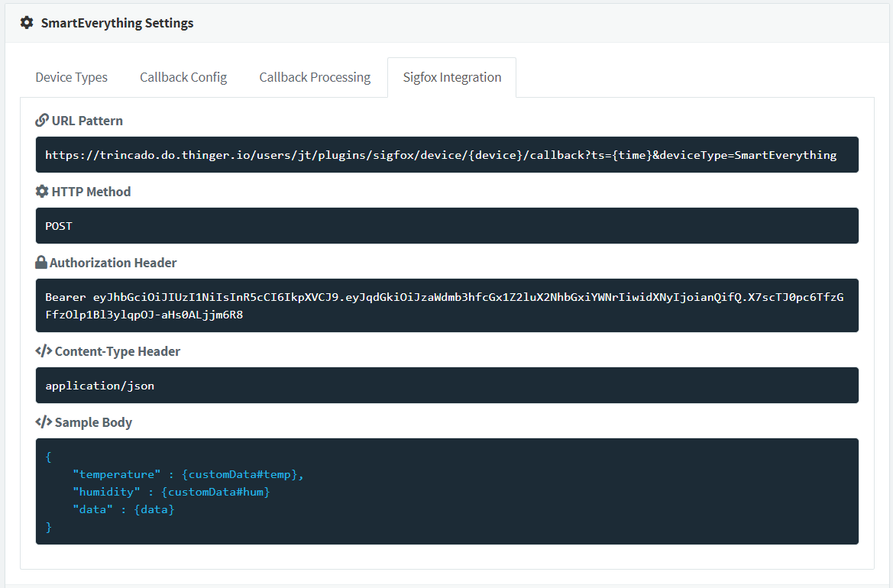The height and width of the screenshot is (588, 893).
Task: Click the application/json value field
Action: [447, 386]
